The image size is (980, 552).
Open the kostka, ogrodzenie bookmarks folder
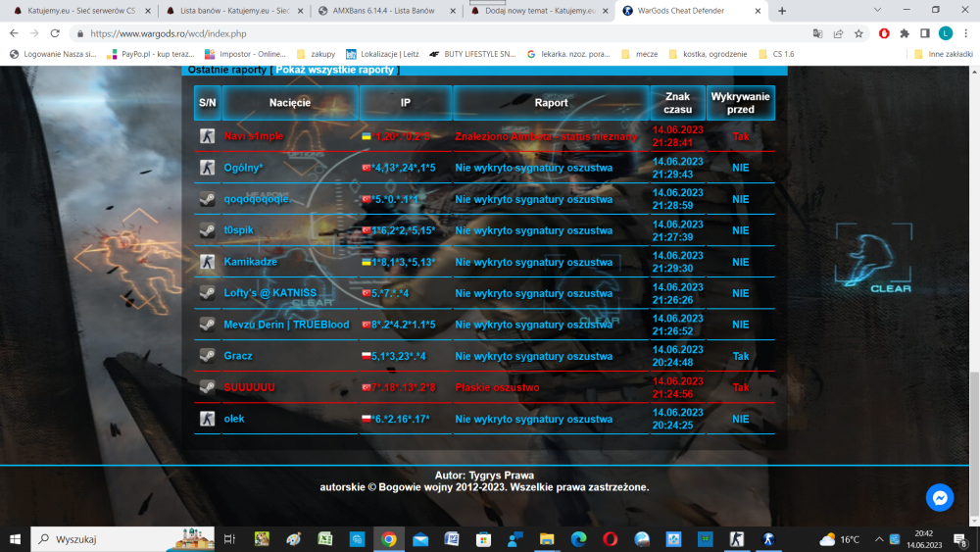tap(708, 54)
